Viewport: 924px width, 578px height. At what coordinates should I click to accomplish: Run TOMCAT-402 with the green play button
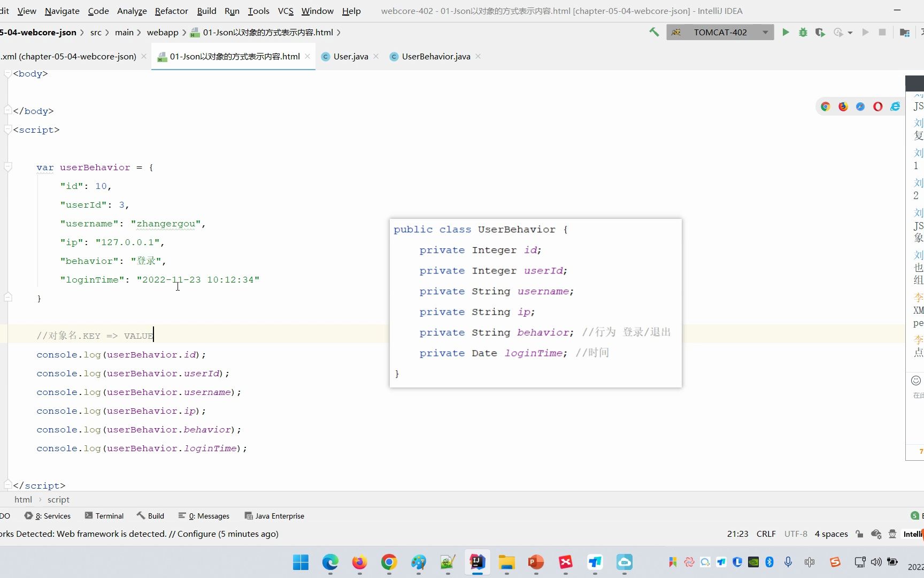786,32
